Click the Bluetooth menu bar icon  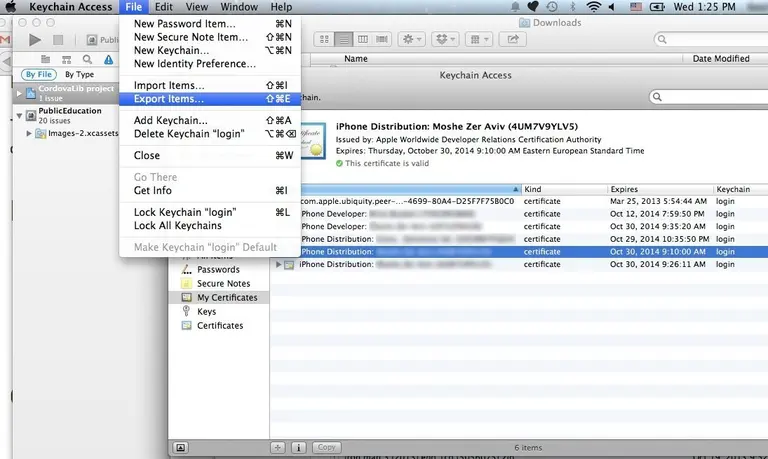573,7
